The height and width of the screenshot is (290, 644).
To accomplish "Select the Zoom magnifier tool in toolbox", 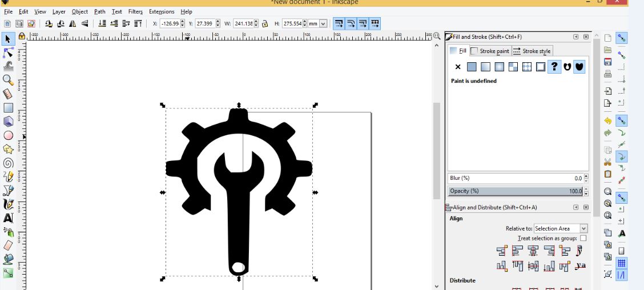I will point(8,80).
